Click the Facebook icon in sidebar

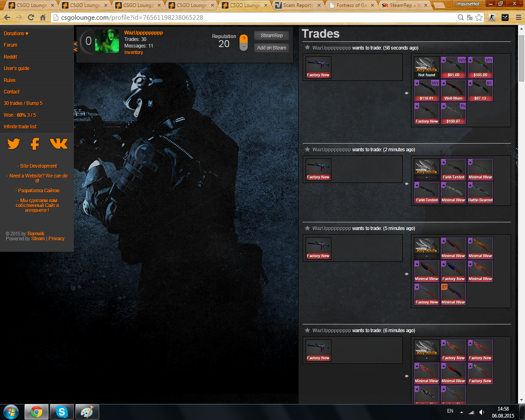35,144
